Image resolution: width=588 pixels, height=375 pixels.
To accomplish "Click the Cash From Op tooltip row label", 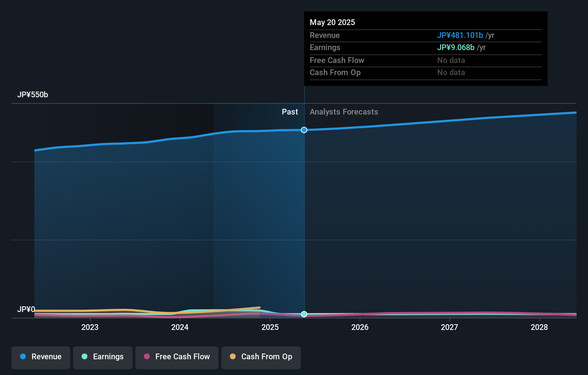I will pos(335,73).
